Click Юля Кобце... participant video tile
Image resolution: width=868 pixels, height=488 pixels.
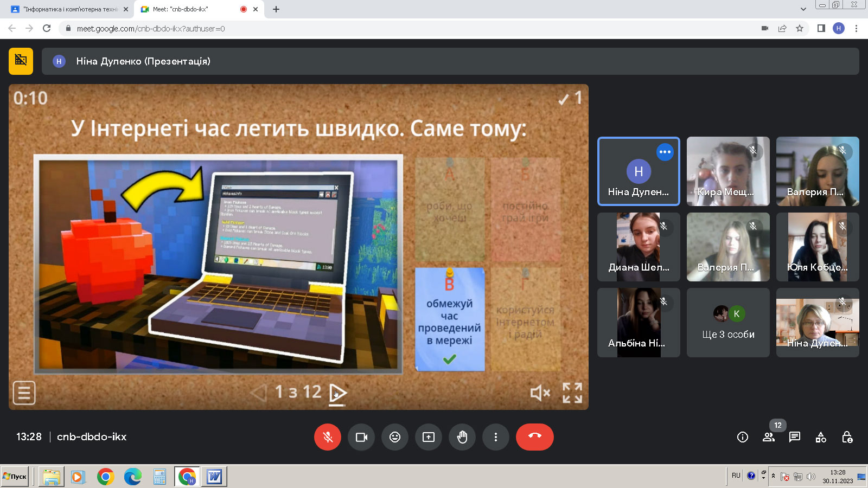pos(818,247)
